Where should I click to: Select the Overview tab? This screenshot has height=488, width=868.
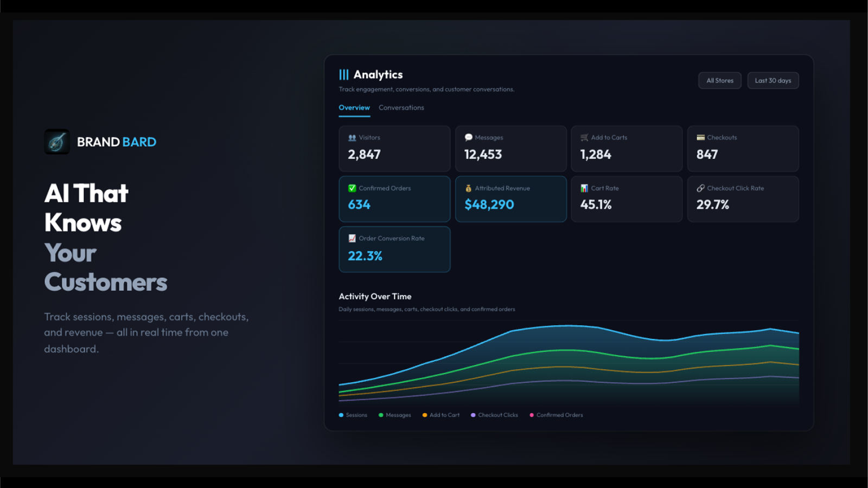click(x=354, y=108)
